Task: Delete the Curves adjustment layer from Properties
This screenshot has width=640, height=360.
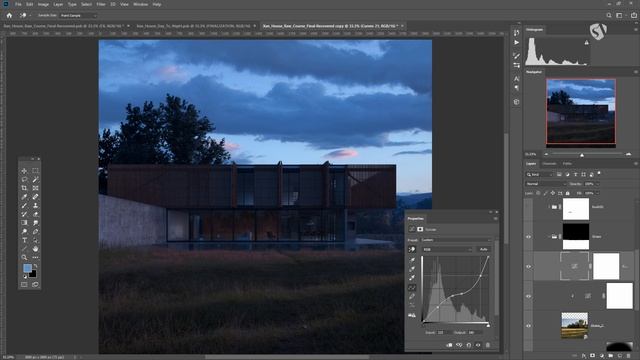Action: pos(488,345)
